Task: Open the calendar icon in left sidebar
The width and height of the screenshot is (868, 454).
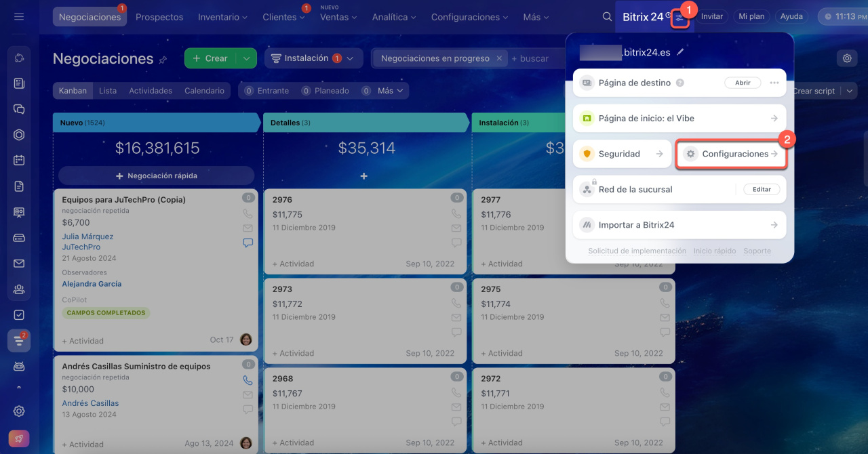Action: click(x=19, y=161)
